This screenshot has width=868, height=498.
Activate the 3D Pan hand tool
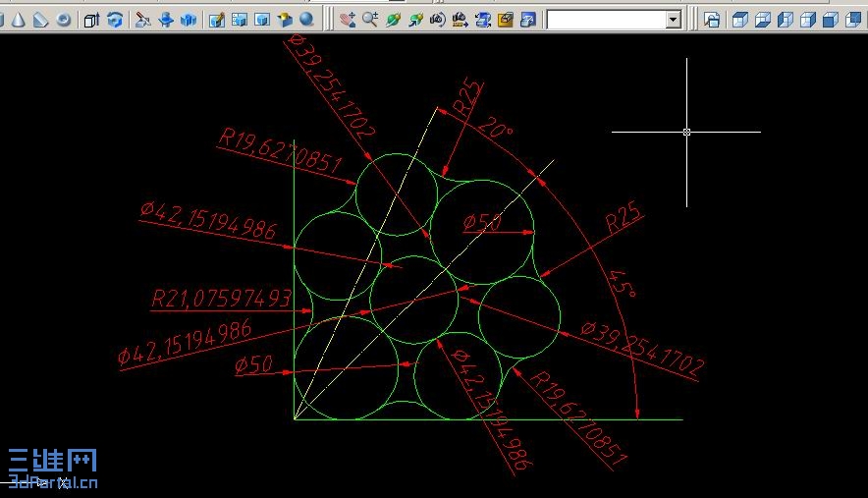point(348,20)
